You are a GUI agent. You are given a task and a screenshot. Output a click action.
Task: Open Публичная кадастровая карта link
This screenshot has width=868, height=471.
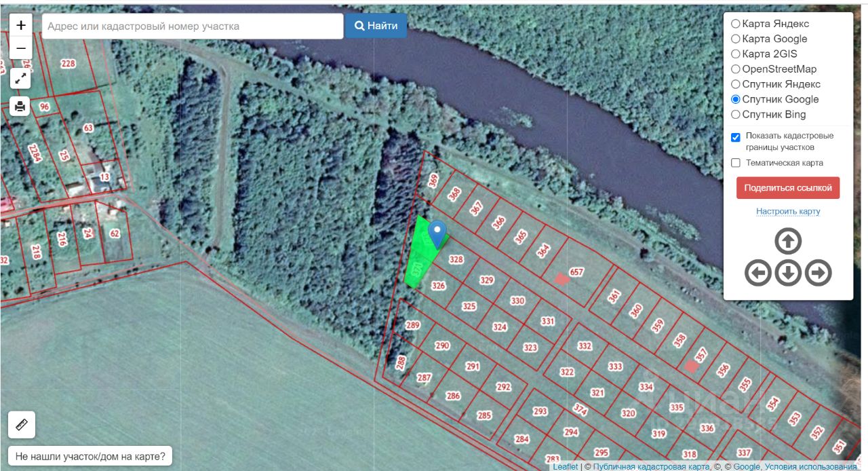[651, 466]
